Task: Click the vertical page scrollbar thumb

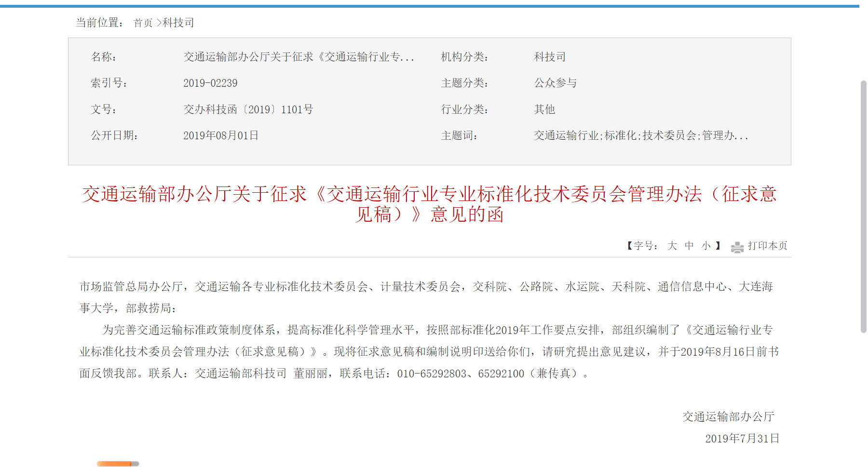Action: tap(863, 206)
